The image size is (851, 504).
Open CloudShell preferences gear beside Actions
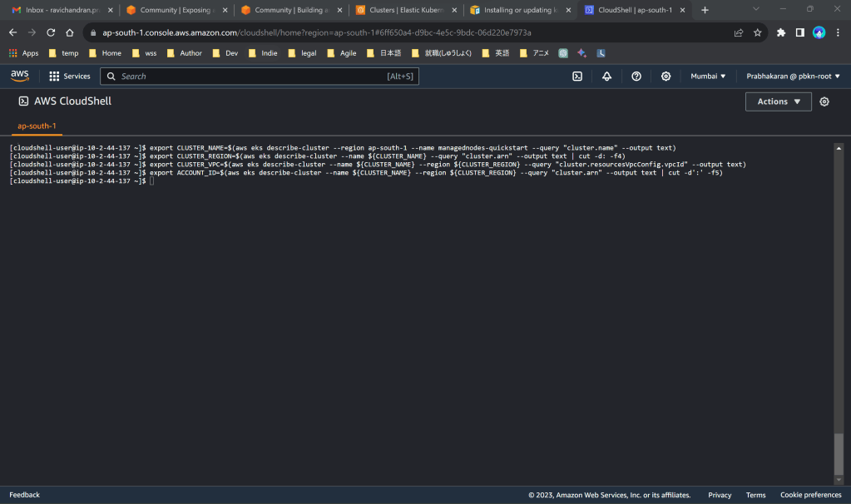824,101
